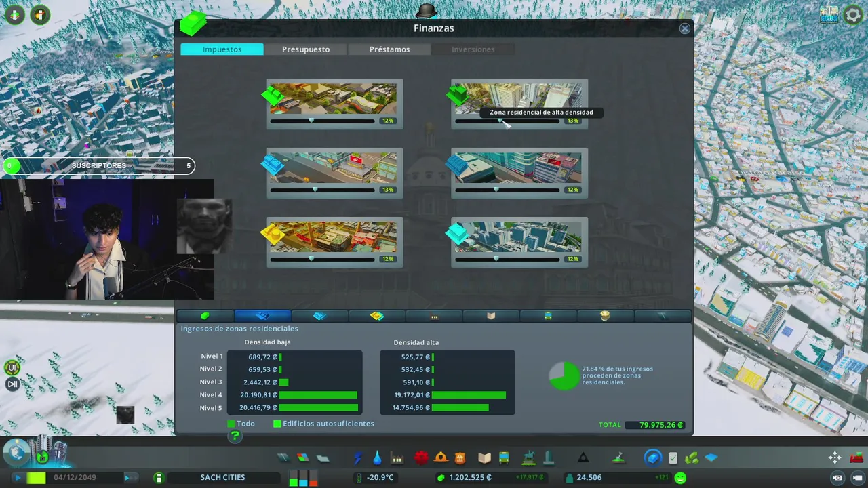Select the public transport bus income tab
The width and height of the screenshot is (868, 488).
tap(548, 316)
